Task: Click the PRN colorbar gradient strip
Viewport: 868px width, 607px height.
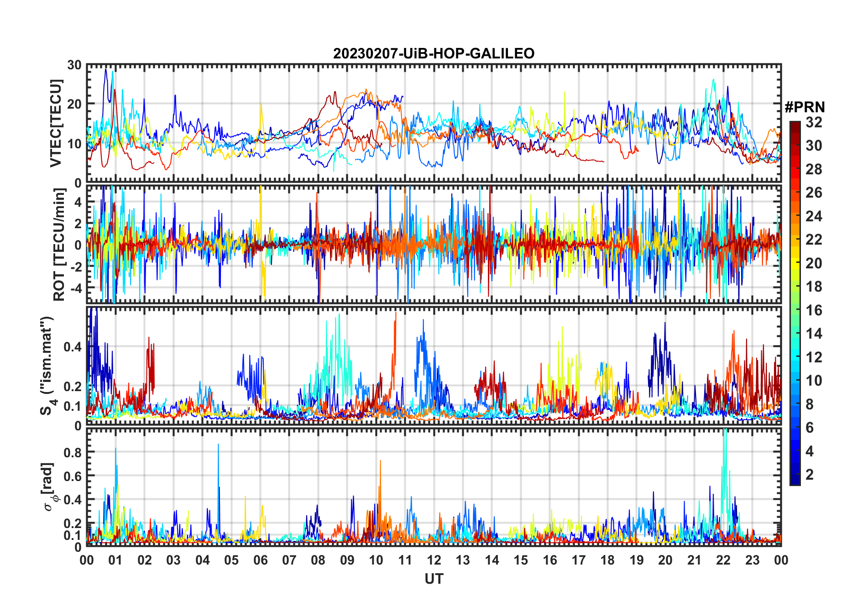Action: 795,303
